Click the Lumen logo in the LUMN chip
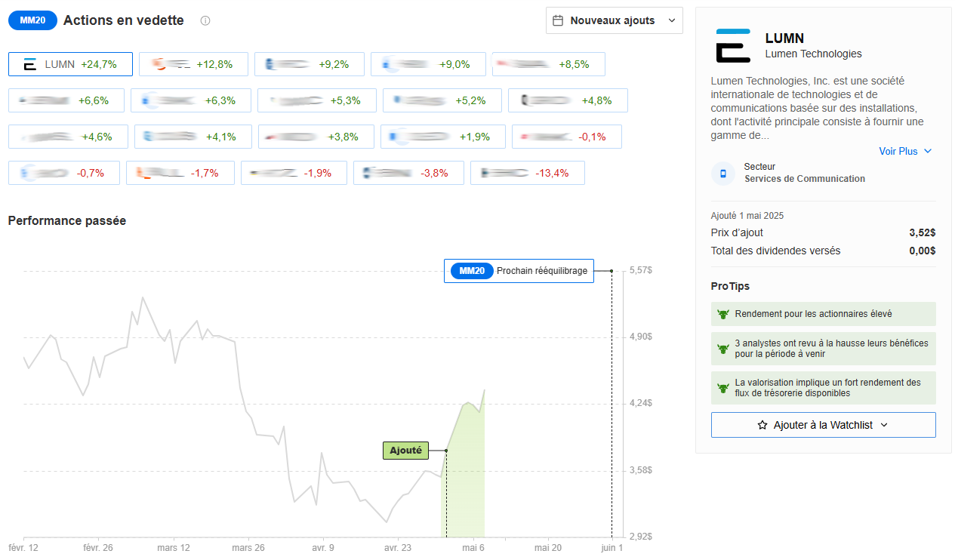Screen dimensions: 955x560 (30, 64)
